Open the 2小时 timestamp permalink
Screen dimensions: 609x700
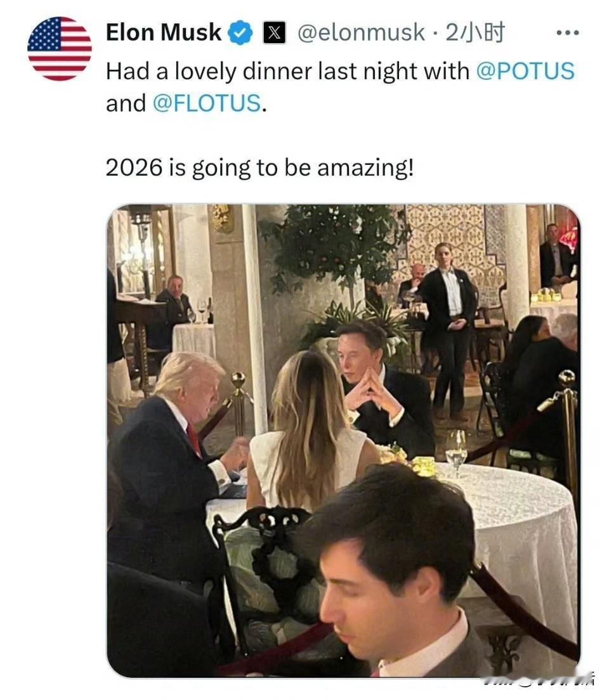pos(475,32)
